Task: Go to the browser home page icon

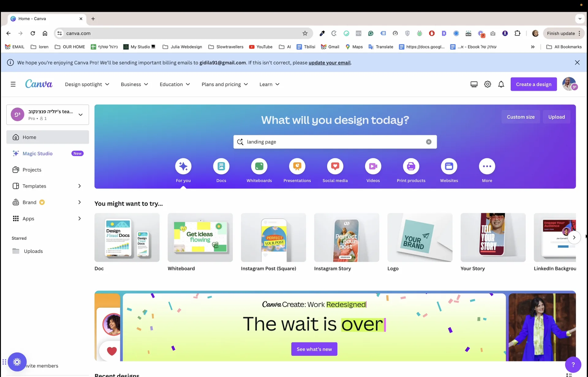Action: click(45, 33)
